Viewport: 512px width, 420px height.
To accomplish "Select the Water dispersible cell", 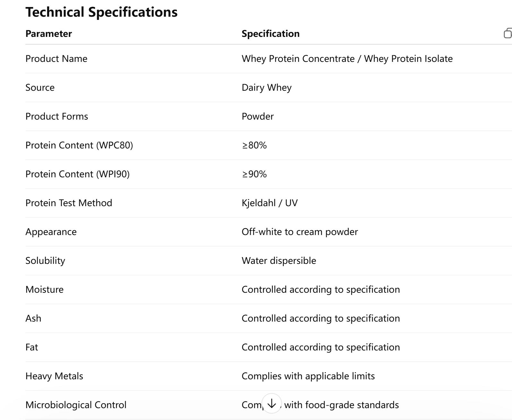I will pos(279,261).
